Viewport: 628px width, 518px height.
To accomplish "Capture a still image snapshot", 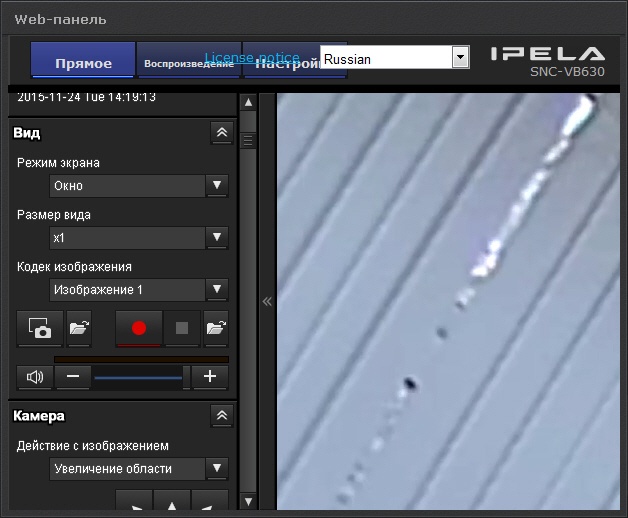I will (x=40, y=328).
